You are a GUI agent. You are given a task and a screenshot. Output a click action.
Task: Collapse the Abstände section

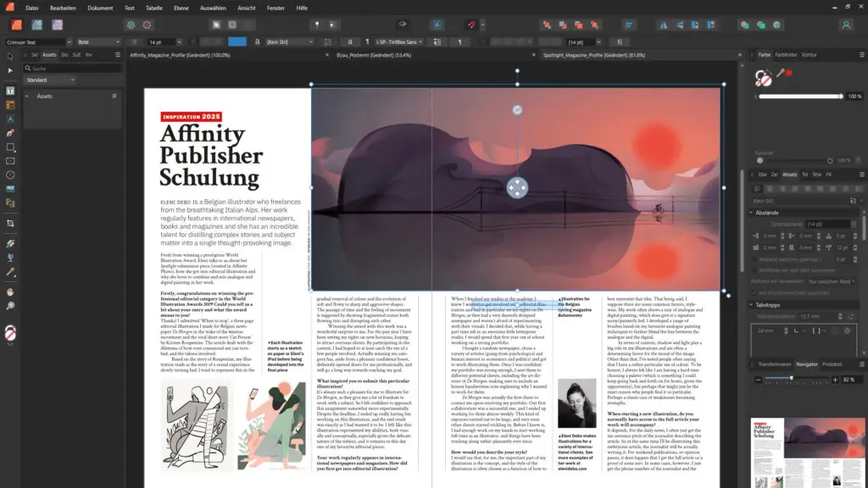[751, 213]
